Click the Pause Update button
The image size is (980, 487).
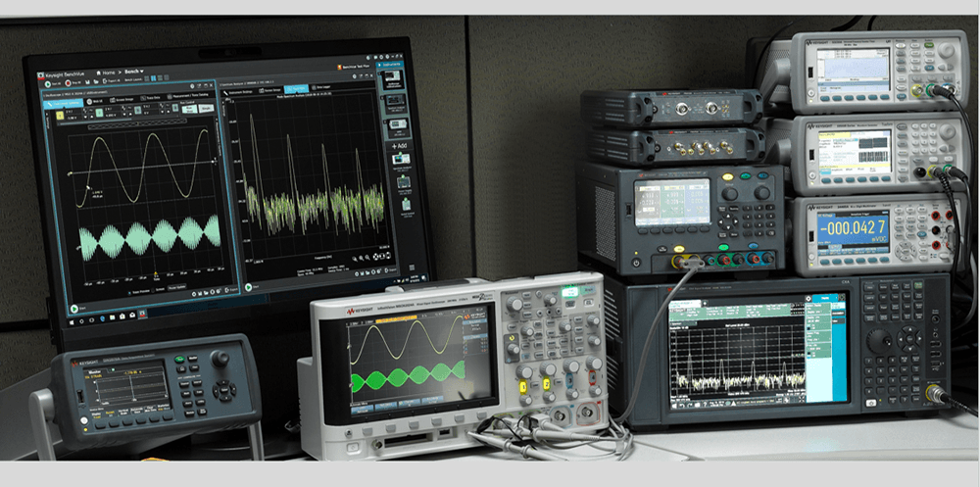176,287
